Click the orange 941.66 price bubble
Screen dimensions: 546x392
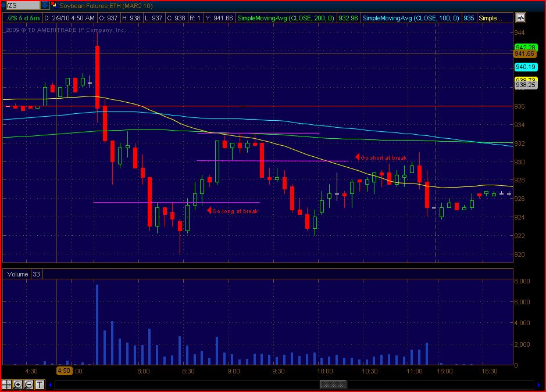(524, 53)
